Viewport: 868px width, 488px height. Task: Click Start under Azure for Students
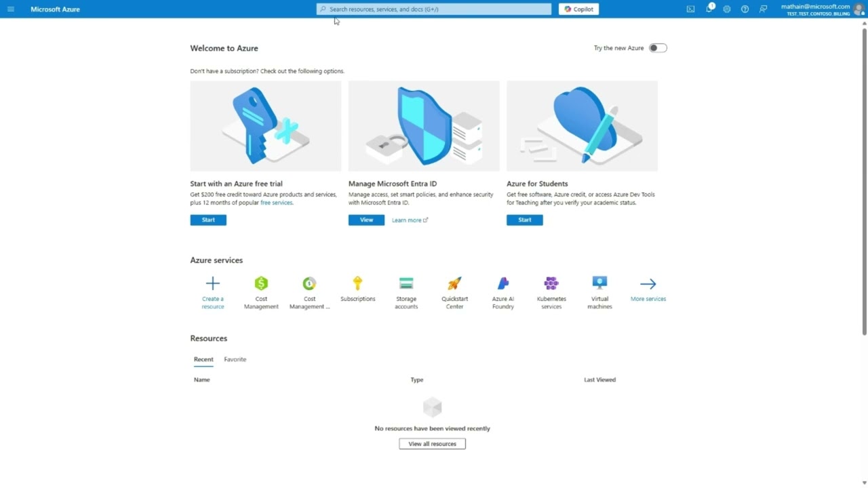[x=525, y=220]
